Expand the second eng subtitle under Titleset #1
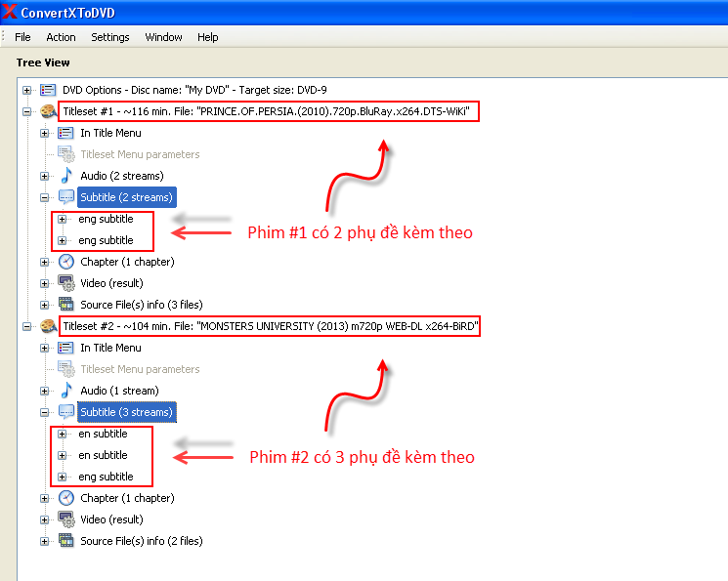This screenshot has height=581, width=728. pyautogui.click(x=63, y=240)
